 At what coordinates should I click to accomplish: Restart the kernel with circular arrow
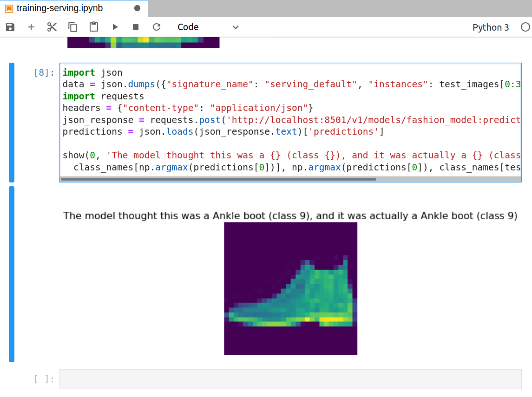157,27
